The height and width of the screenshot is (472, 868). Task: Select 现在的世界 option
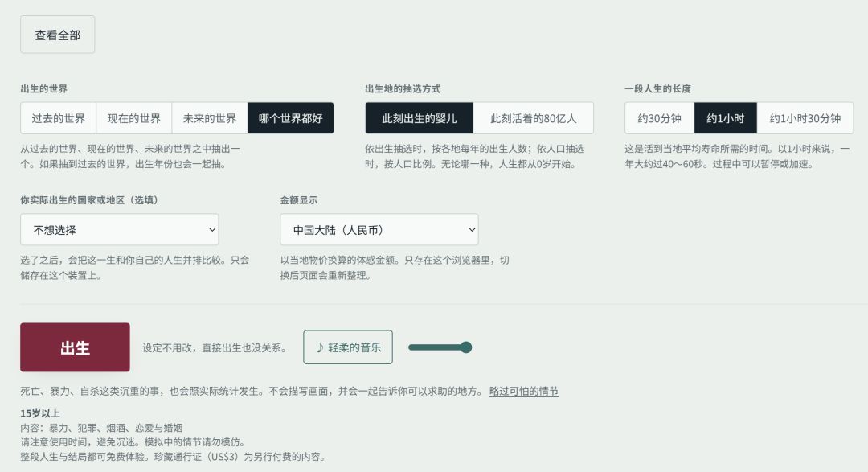[134, 118]
